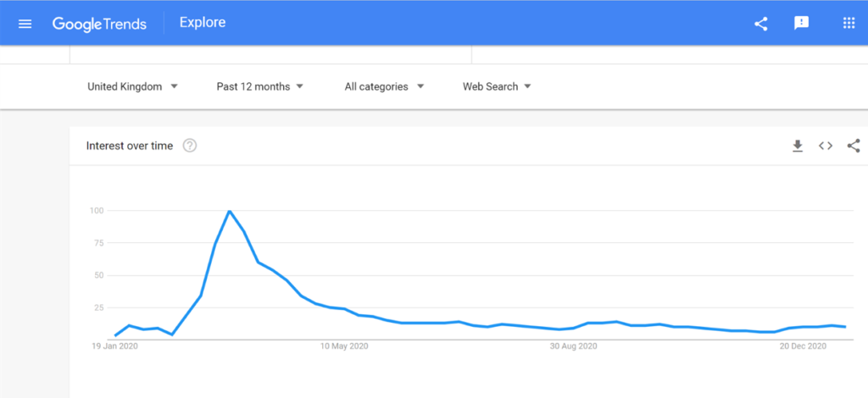
Task: Open the send feedback icon
Action: point(801,23)
